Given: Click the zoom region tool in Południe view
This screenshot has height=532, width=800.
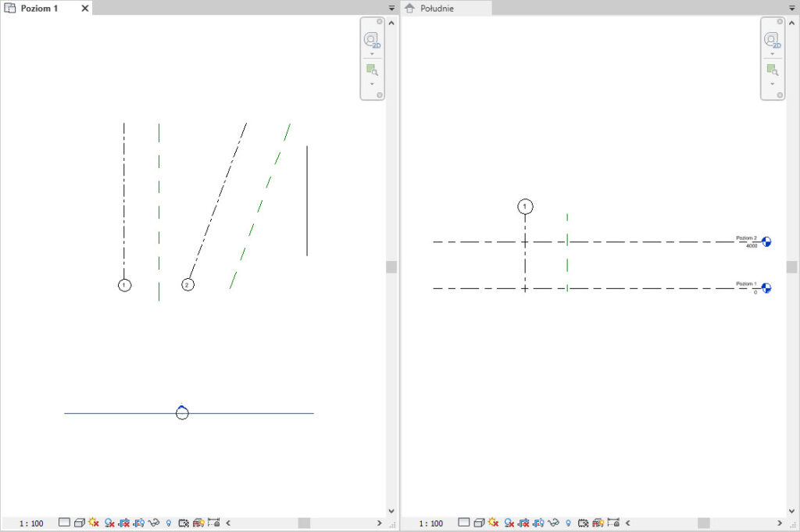Looking at the screenshot, I should (772, 70).
